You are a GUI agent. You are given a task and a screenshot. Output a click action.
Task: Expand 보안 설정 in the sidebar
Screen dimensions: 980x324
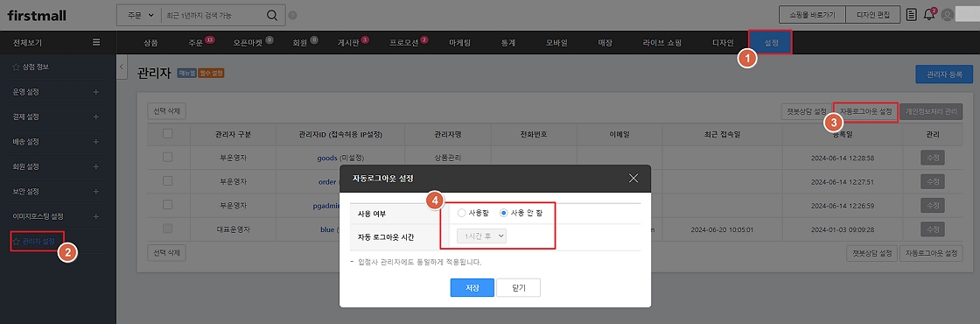click(95, 192)
